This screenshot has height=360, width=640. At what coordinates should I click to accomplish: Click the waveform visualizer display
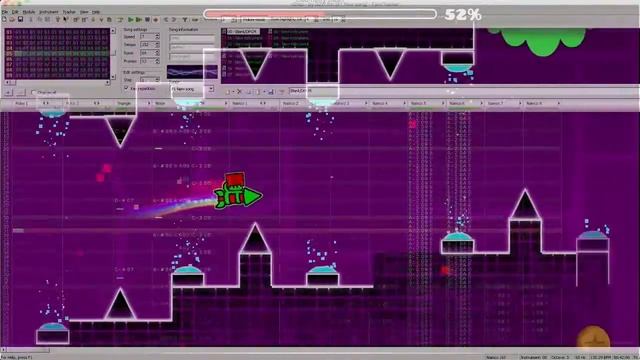pyautogui.click(x=192, y=72)
